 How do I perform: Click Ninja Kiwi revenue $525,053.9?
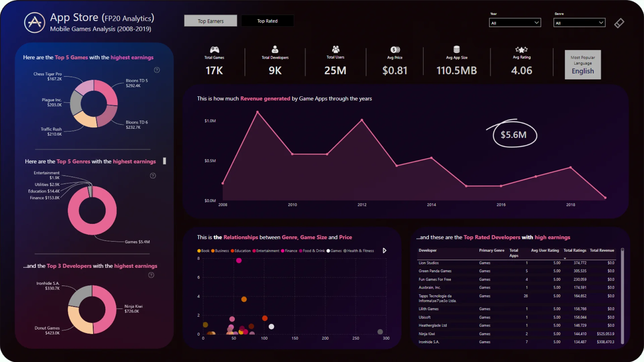[605, 334]
